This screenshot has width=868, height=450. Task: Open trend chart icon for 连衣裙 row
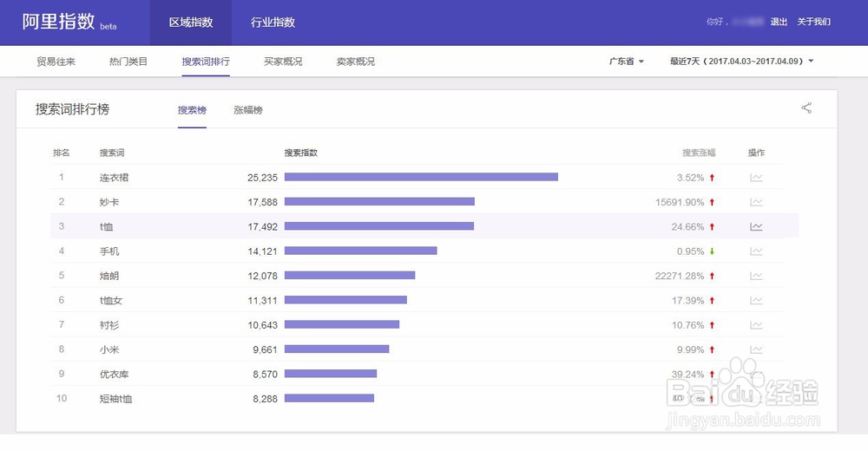click(x=756, y=178)
